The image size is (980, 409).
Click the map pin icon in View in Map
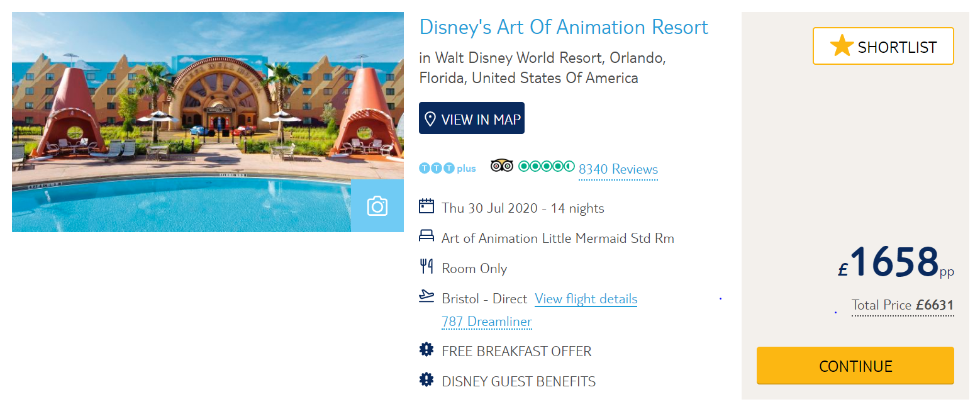click(430, 119)
